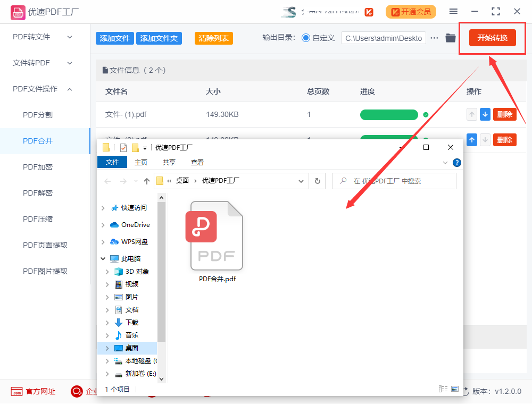Open Explorer 查看 ribbon tab

tap(197, 162)
